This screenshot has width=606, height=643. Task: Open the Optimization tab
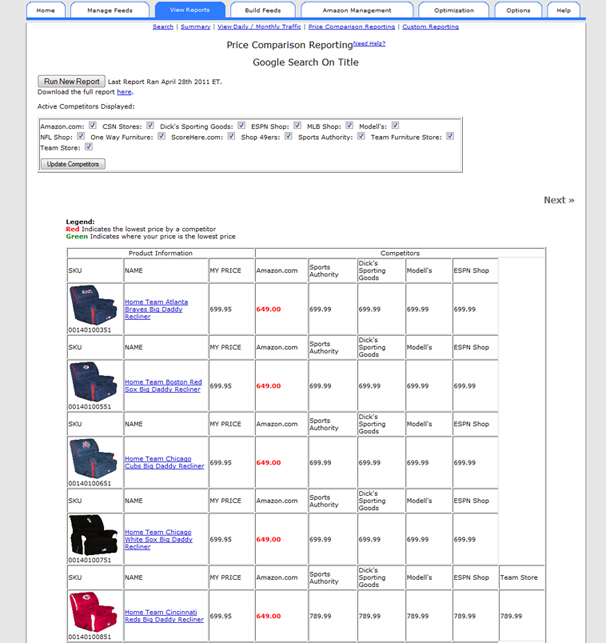click(x=454, y=10)
